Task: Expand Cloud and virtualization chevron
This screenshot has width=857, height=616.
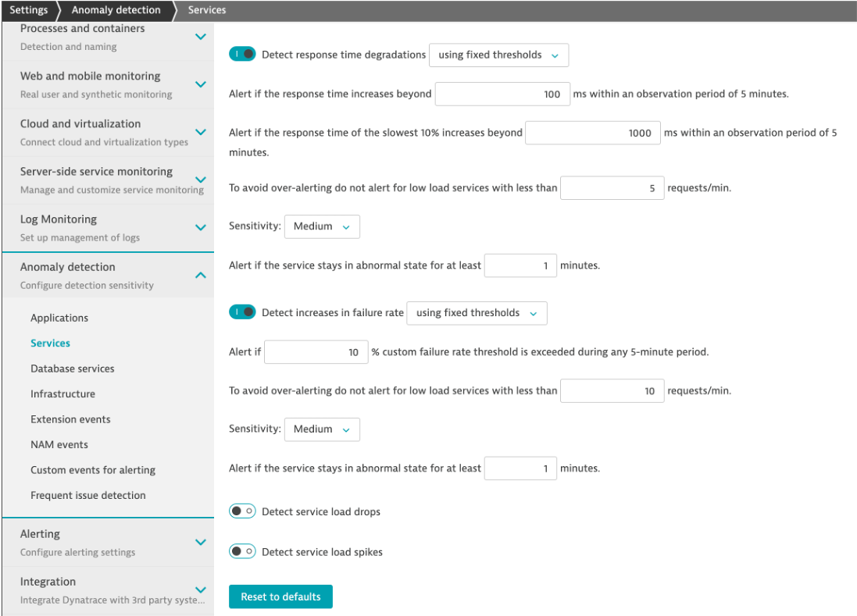Action: (x=200, y=132)
